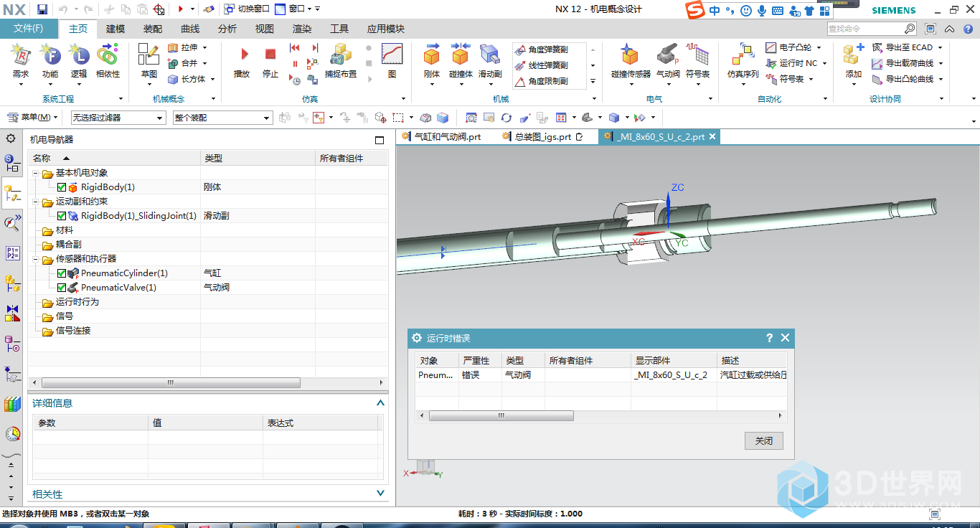Collapse the 基本机电对象 tree folder
This screenshot has width=980, height=528.
(x=35, y=173)
